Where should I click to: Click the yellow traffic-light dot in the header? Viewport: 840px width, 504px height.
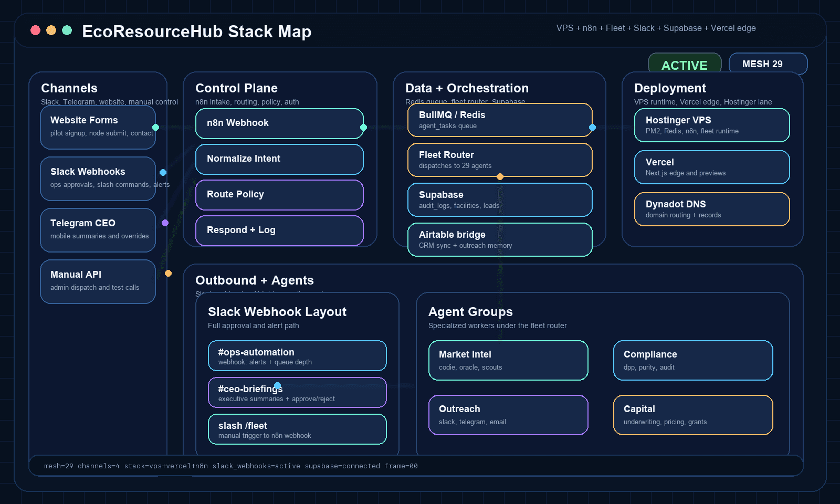pos(50,30)
